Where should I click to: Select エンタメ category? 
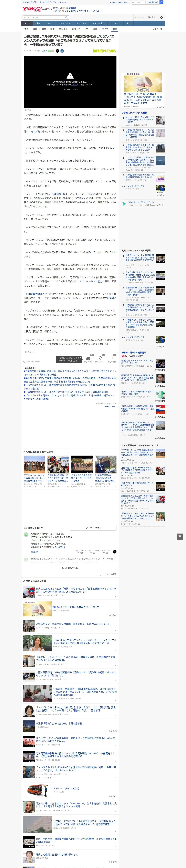[63, 29]
